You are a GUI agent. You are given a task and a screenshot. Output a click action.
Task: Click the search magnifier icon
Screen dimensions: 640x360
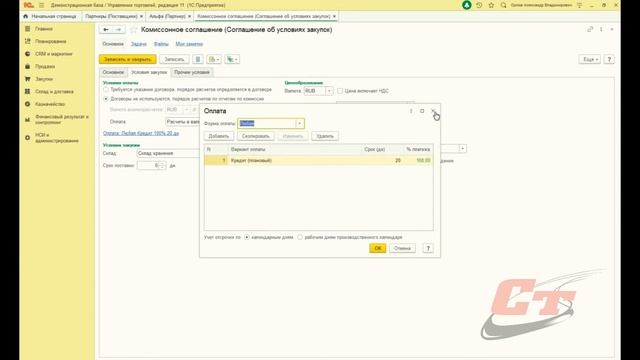504,5
